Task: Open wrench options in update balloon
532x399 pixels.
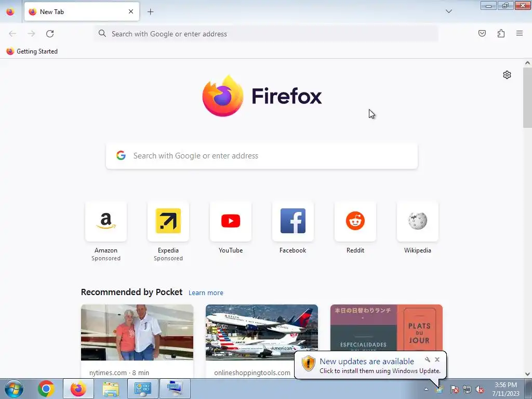Action: [x=428, y=360]
